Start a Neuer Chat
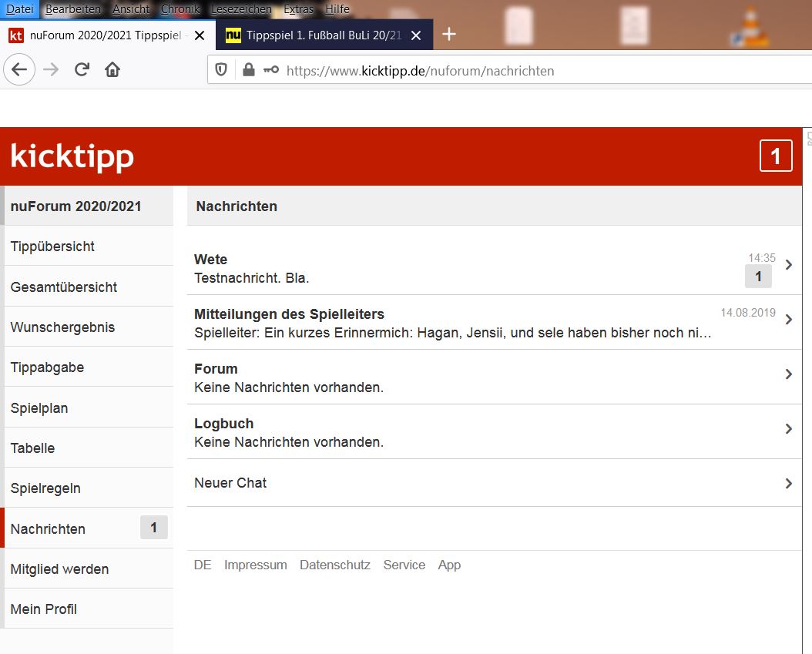The image size is (812, 654). click(x=230, y=483)
